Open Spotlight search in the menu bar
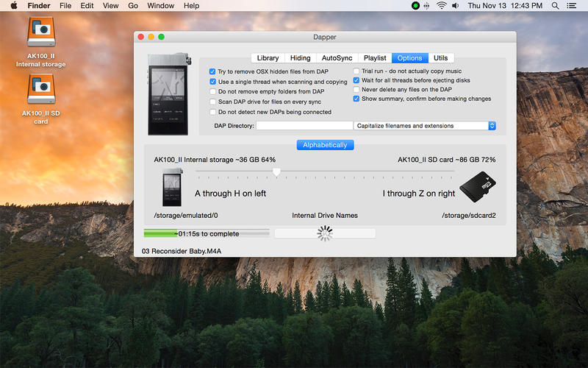The image size is (588, 368). click(x=555, y=6)
